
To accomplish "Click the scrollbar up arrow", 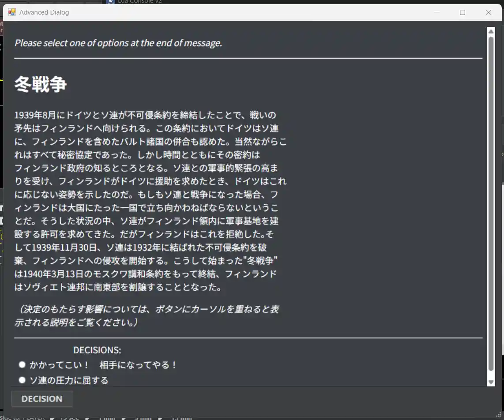I will click(x=490, y=30).
